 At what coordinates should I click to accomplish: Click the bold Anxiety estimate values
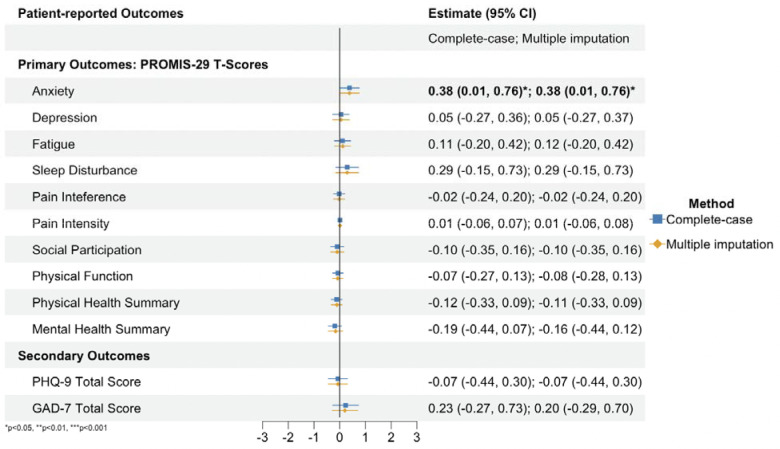click(531, 91)
